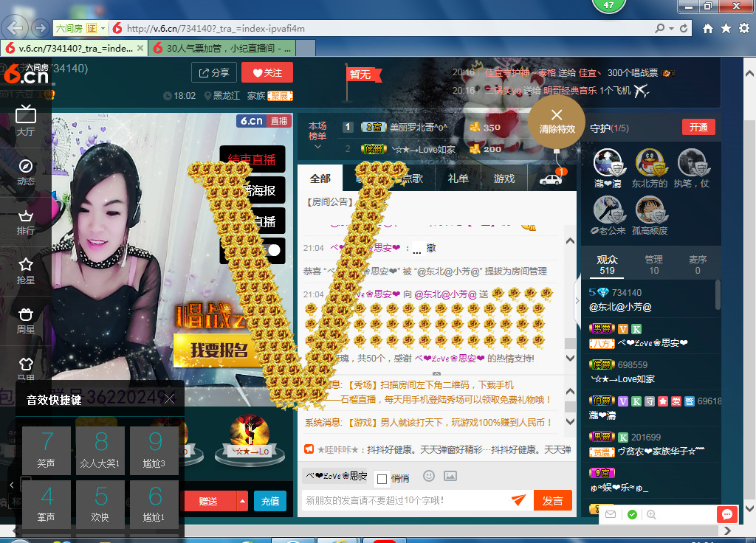Click the 分享 share button
Screen dimensions: 756x543
pos(214,73)
